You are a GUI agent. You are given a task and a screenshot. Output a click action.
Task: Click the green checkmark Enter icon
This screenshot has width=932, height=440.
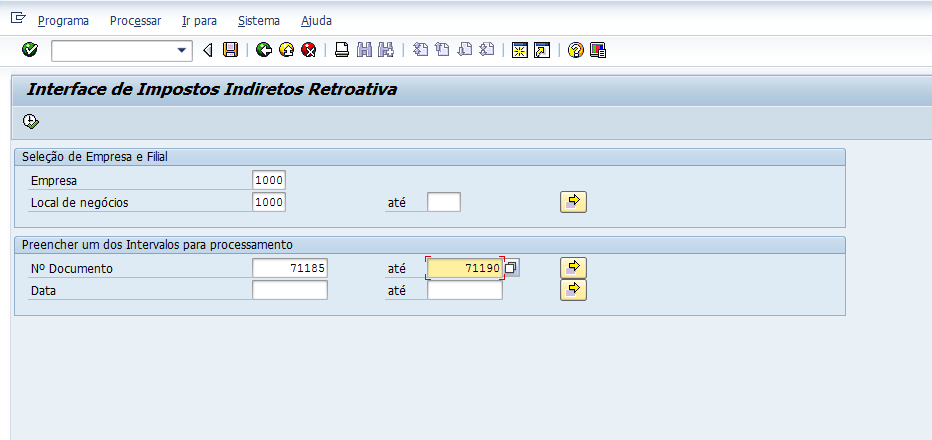30,50
